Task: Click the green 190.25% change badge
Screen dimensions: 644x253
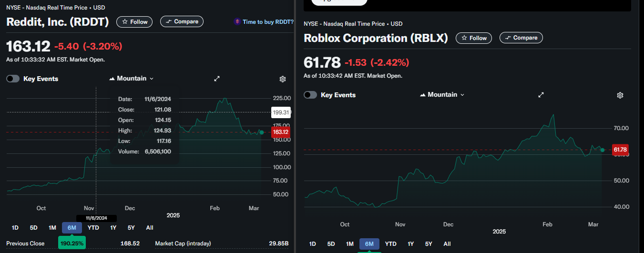Action: tap(72, 243)
